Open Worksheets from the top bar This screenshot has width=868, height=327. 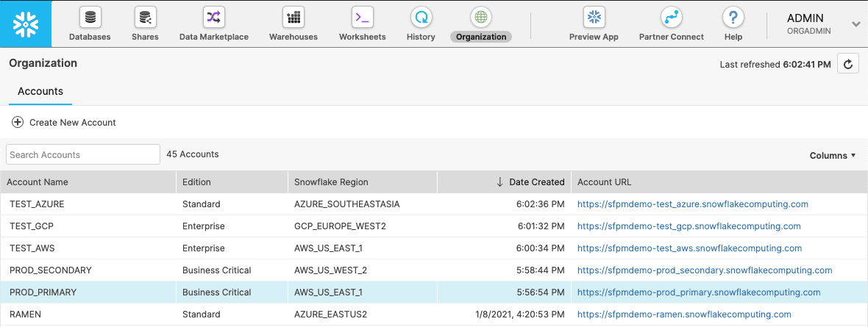click(x=362, y=24)
